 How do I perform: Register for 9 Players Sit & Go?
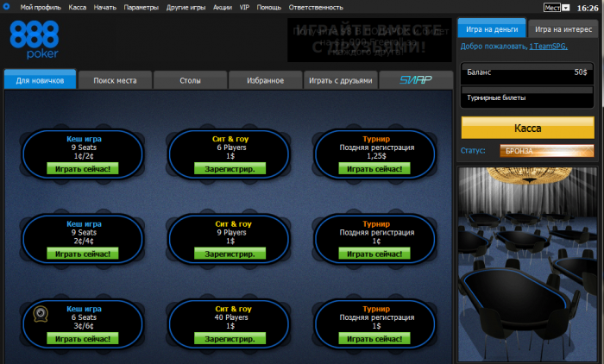point(230,254)
